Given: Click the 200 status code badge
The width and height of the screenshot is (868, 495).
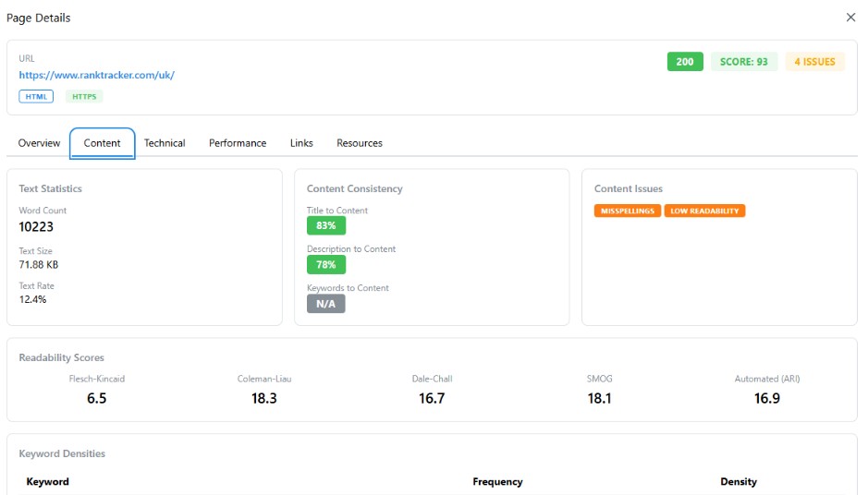Looking at the screenshot, I should tap(684, 62).
